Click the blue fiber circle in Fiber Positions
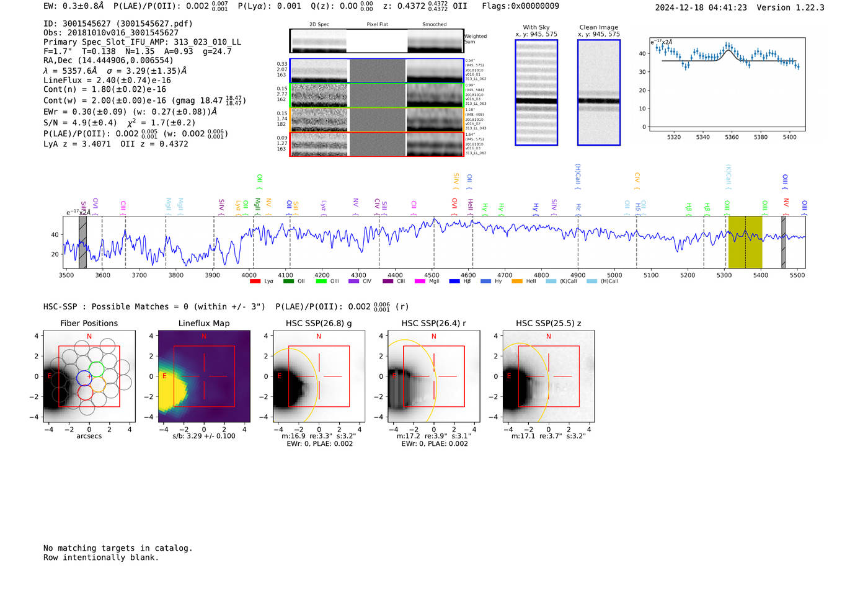 (x=84, y=378)
